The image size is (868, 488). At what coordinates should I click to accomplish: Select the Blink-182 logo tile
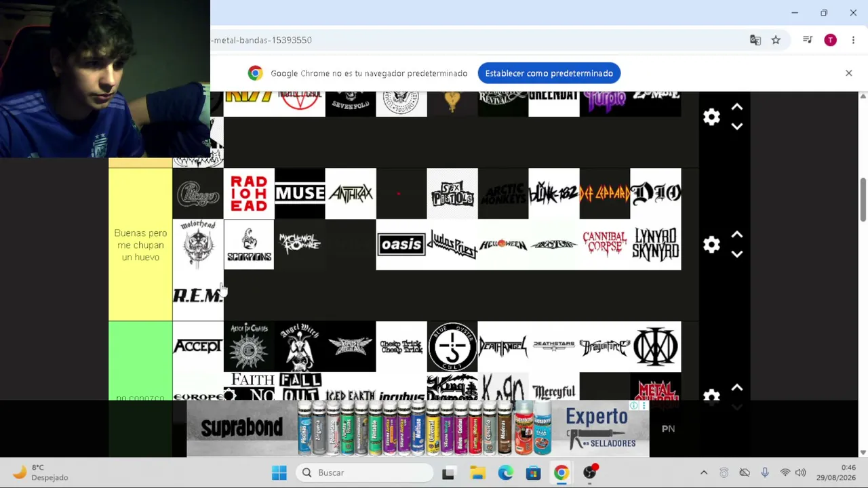coord(554,194)
